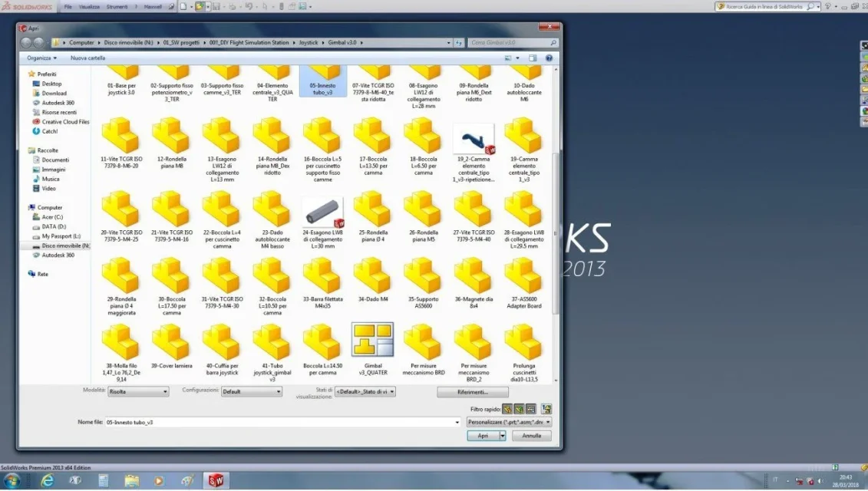This screenshot has width=868, height=491.
Task: Toggle the assemblies quick filter
Action: point(519,409)
